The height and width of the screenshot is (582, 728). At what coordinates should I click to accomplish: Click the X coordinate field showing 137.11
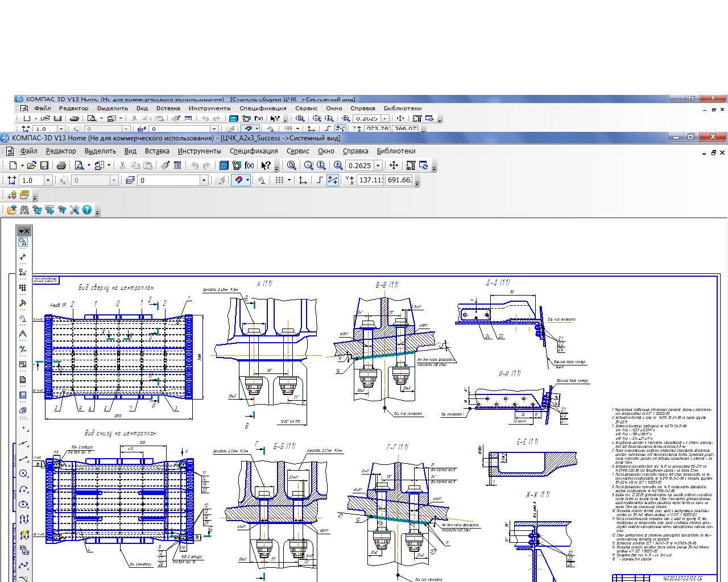[370, 180]
